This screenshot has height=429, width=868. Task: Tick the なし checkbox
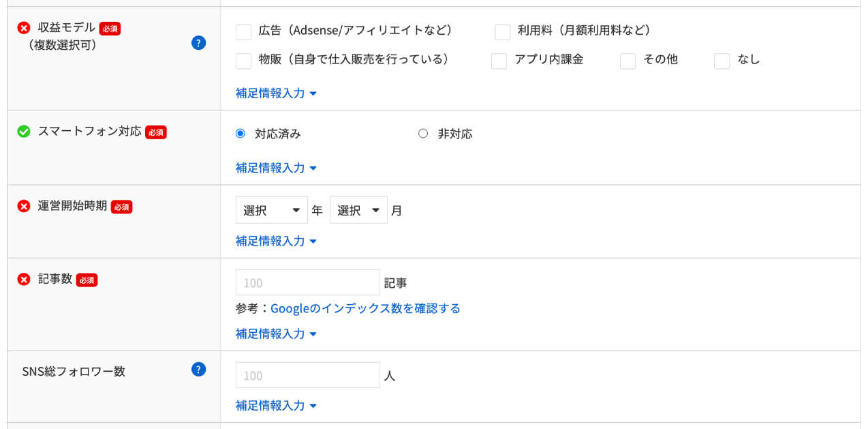[722, 61]
